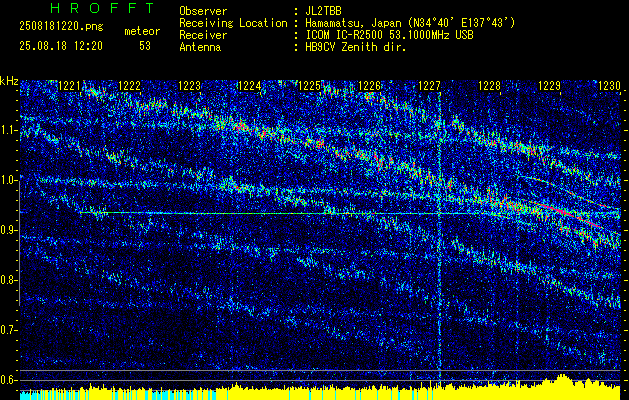
Task: Click the 1226 time marker
Action: pos(369,86)
